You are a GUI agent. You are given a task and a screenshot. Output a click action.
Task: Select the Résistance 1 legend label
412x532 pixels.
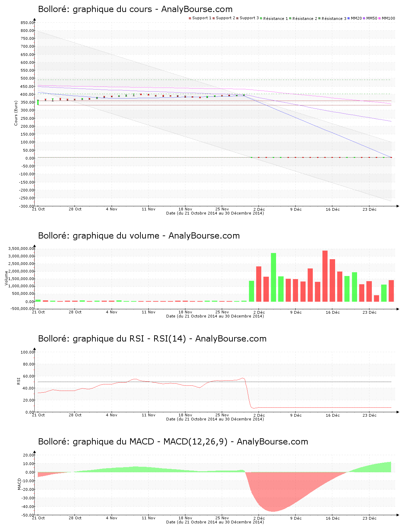(x=276, y=19)
